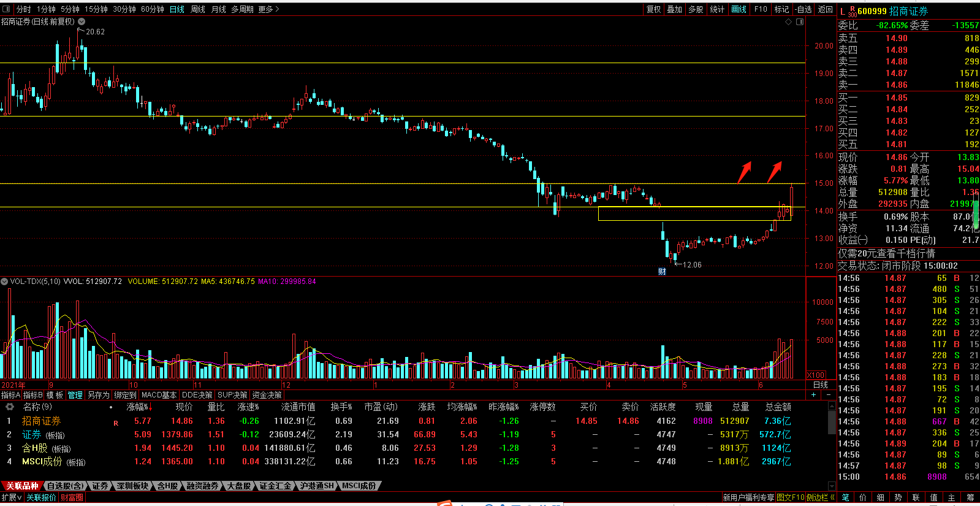
Task: Click the 财 marker below the candlesticks
Action: [662, 272]
